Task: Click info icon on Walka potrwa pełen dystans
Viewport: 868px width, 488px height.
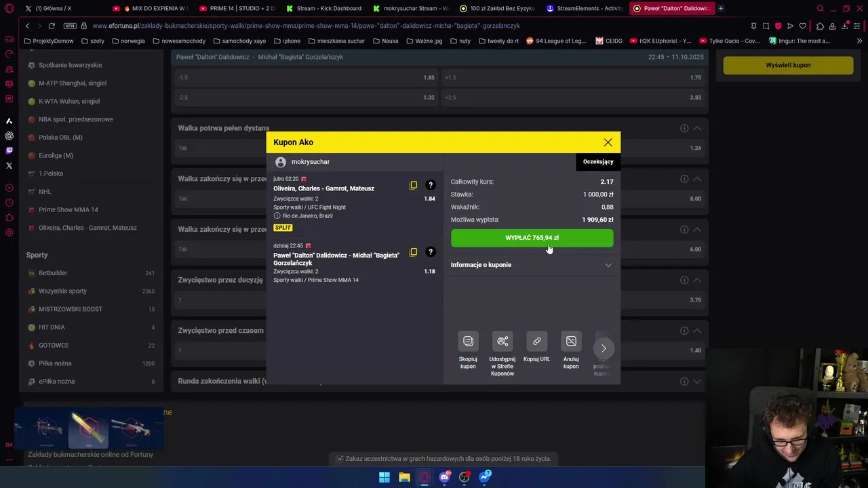Action: click(x=684, y=128)
